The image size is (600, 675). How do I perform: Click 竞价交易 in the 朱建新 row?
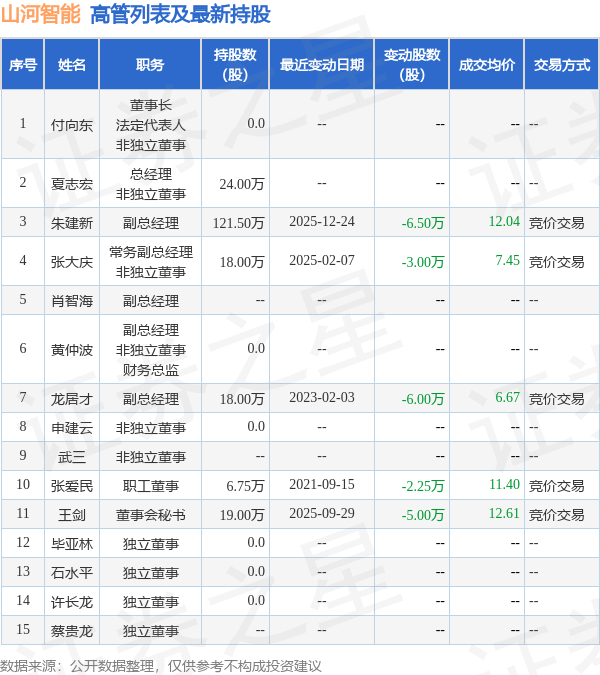click(x=557, y=223)
